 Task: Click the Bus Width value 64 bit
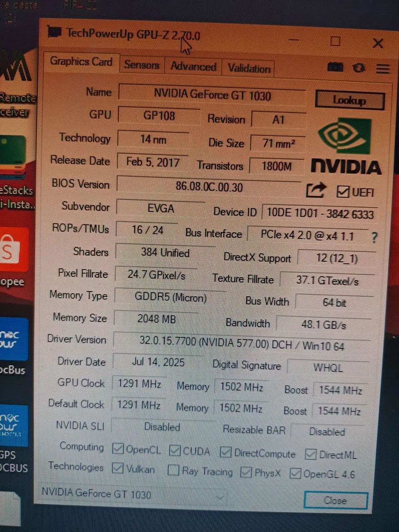[x=334, y=303]
